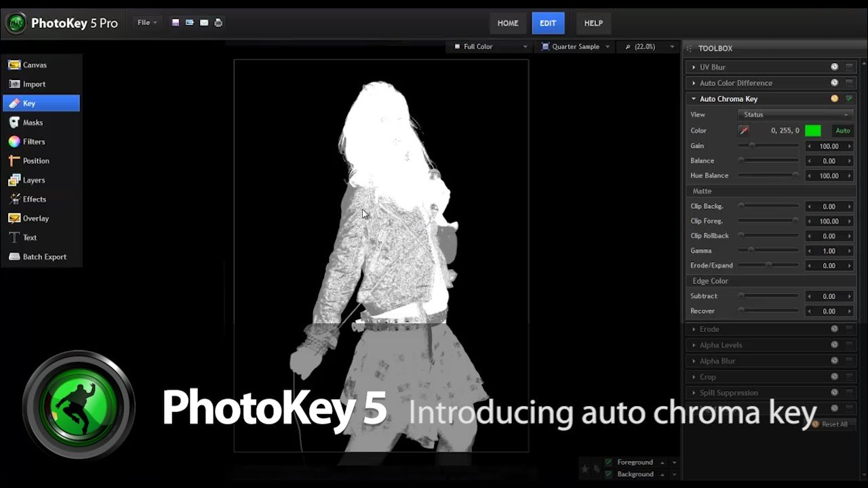Click the PhotoKey green logo icon
This screenshot has width=868, height=488.
(x=16, y=22)
